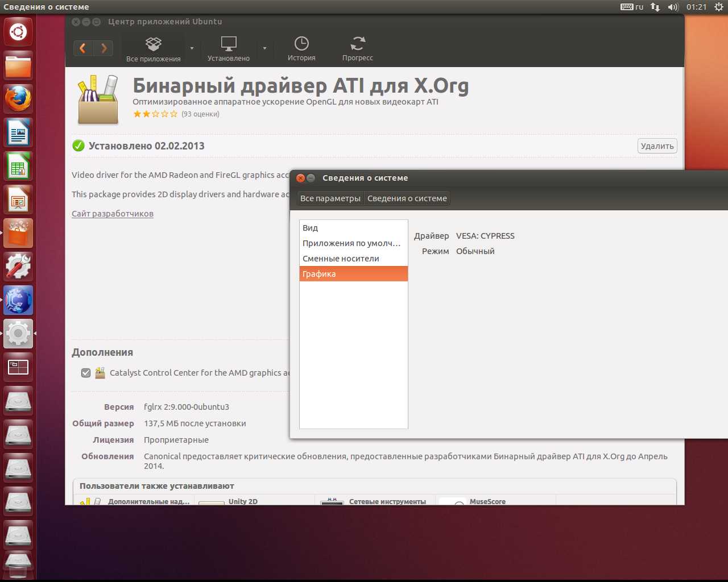Screen dimensions: 728x582
Task: Go back with the left arrow
Action: (83, 48)
